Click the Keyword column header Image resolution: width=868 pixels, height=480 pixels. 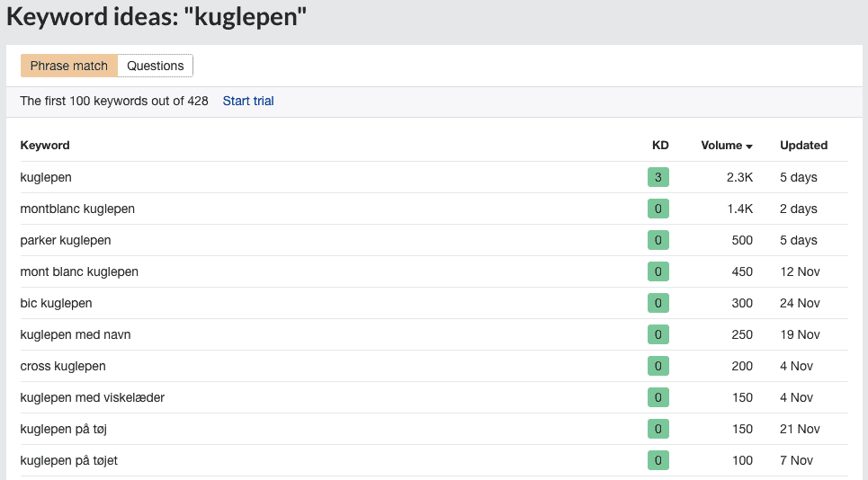pos(45,146)
